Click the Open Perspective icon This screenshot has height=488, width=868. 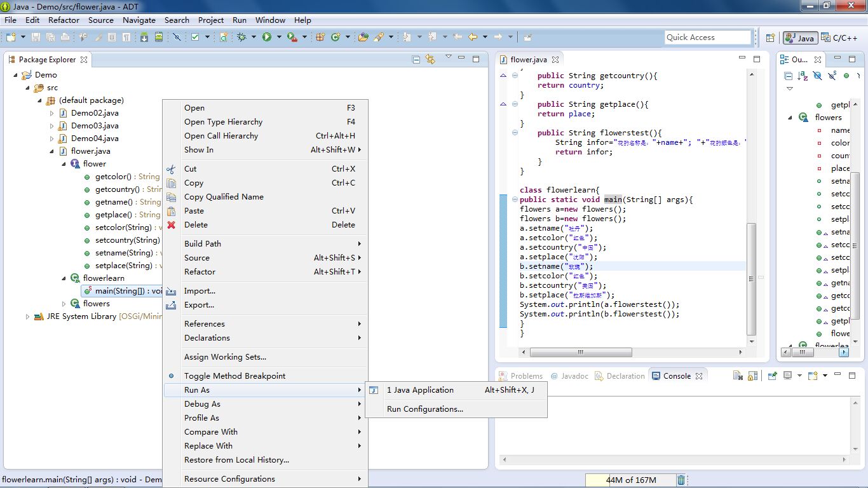pos(770,38)
